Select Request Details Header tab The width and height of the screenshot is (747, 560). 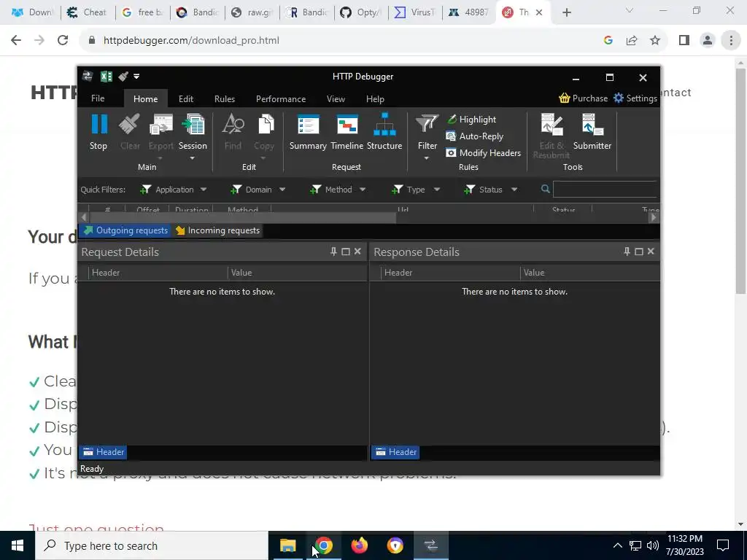pos(104,452)
